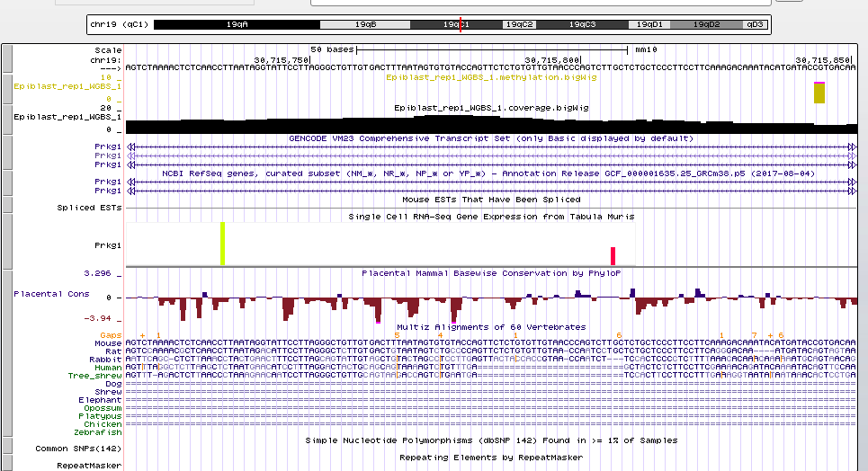Select the 19qC2 band on the chromosome ideogram

click(x=519, y=24)
